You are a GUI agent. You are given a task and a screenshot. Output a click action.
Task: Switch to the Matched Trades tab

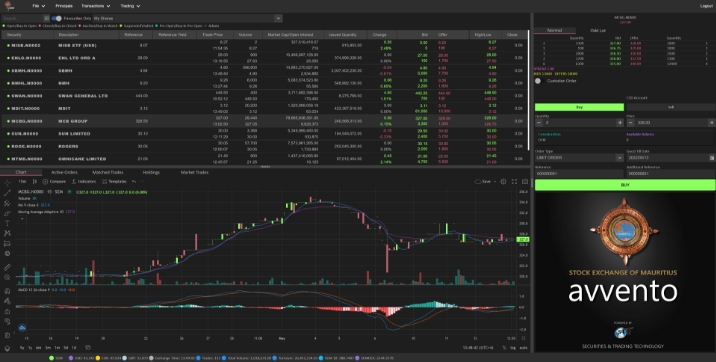[x=108, y=173]
